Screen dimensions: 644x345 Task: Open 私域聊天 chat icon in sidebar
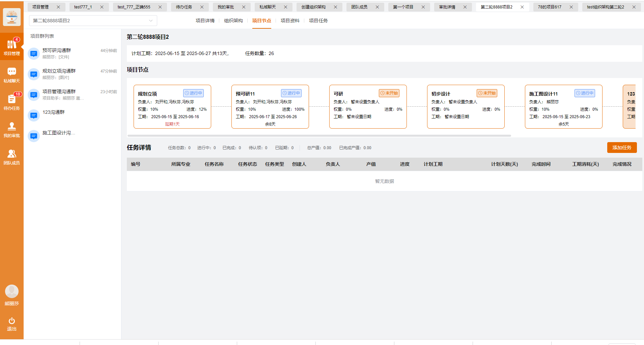[11, 74]
